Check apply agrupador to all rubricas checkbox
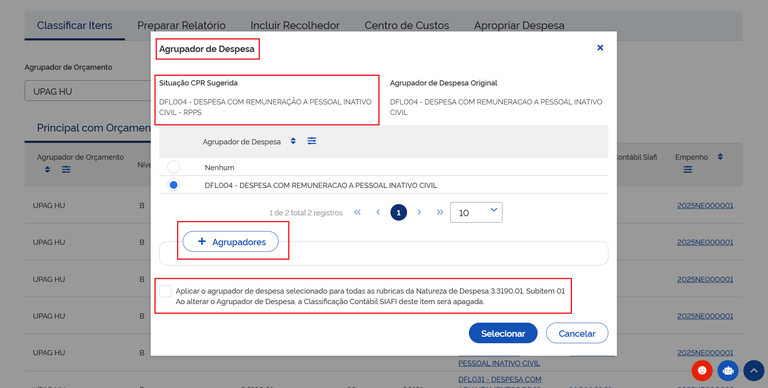This screenshot has width=768, height=388. tap(166, 291)
